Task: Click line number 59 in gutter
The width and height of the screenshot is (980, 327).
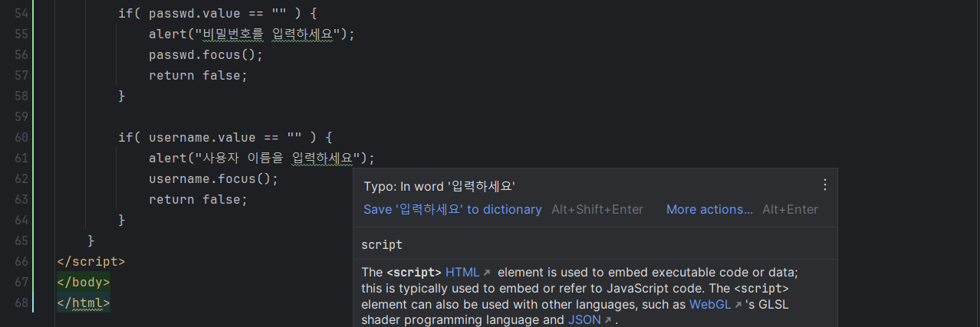Action: 21,116
